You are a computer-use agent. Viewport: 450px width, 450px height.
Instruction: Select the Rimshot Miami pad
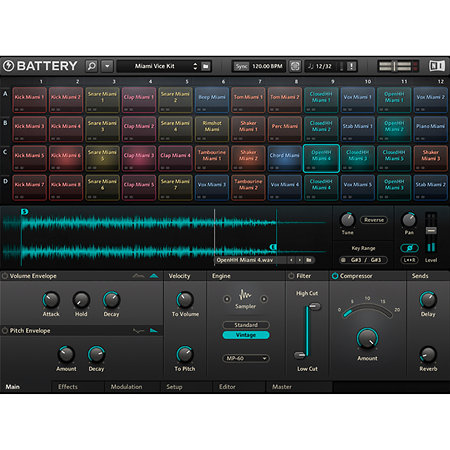click(x=212, y=129)
